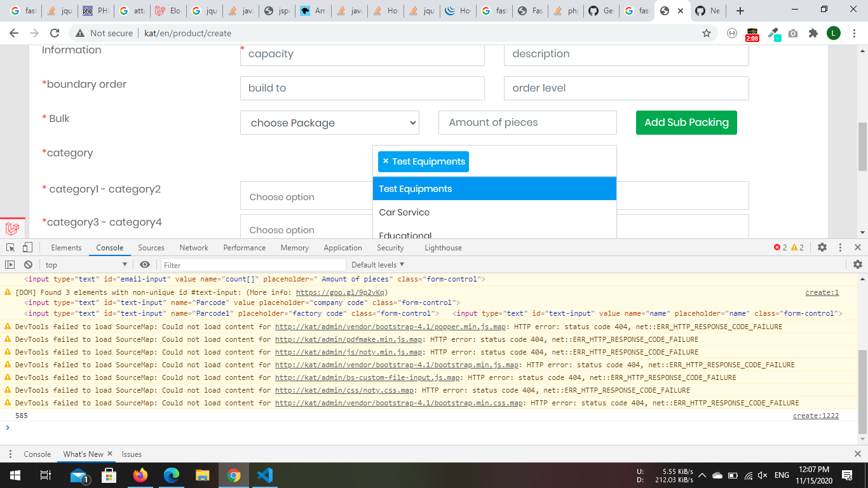This screenshot has height=488, width=868.
Task: Select the highlighted Test Equipments option
Action: [494, 189]
